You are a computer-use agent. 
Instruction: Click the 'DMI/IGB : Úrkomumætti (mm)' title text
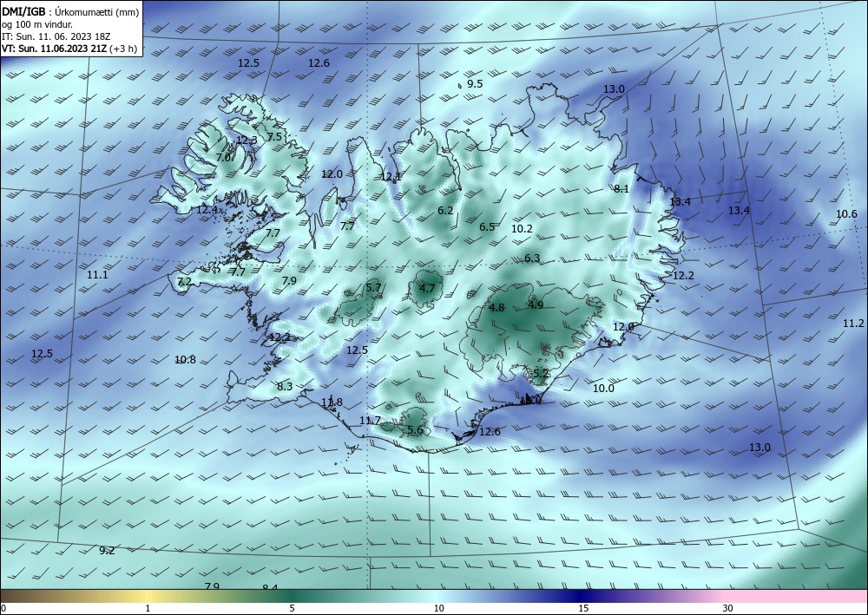click(x=71, y=11)
